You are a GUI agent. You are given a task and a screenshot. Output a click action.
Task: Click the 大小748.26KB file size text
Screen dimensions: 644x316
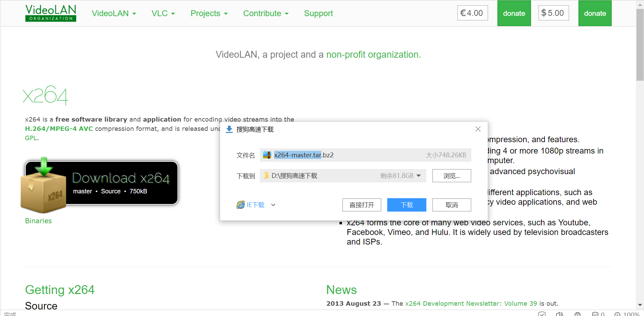click(446, 155)
